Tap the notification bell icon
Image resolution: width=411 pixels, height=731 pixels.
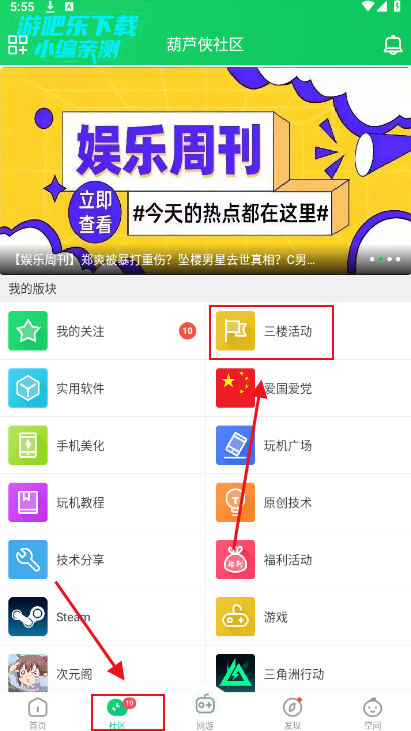click(392, 45)
